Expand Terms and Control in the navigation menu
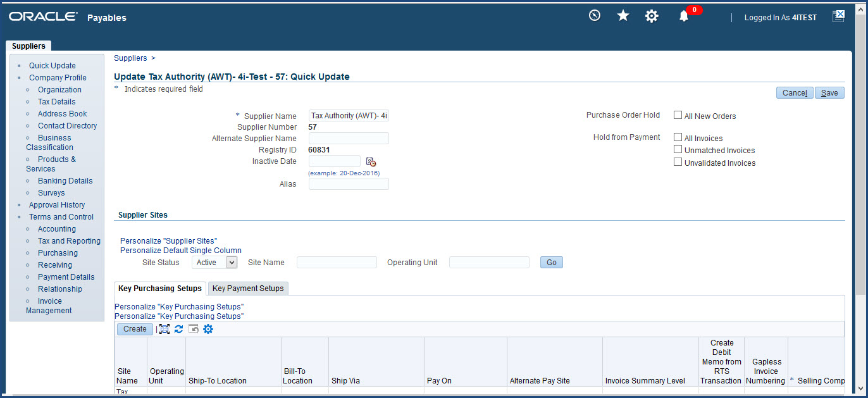868x398 pixels. 61,216
